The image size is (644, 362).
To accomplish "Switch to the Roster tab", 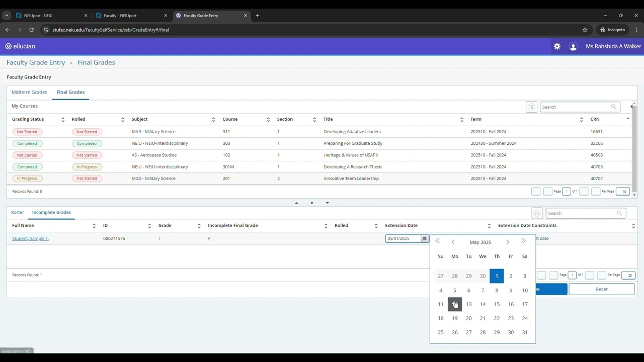I will pyautogui.click(x=18, y=212).
